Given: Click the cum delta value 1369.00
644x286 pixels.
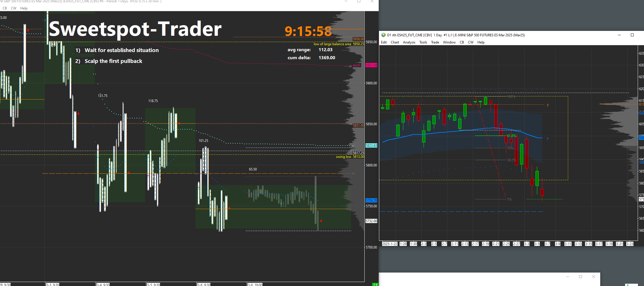Looking at the screenshot, I should [x=327, y=58].
